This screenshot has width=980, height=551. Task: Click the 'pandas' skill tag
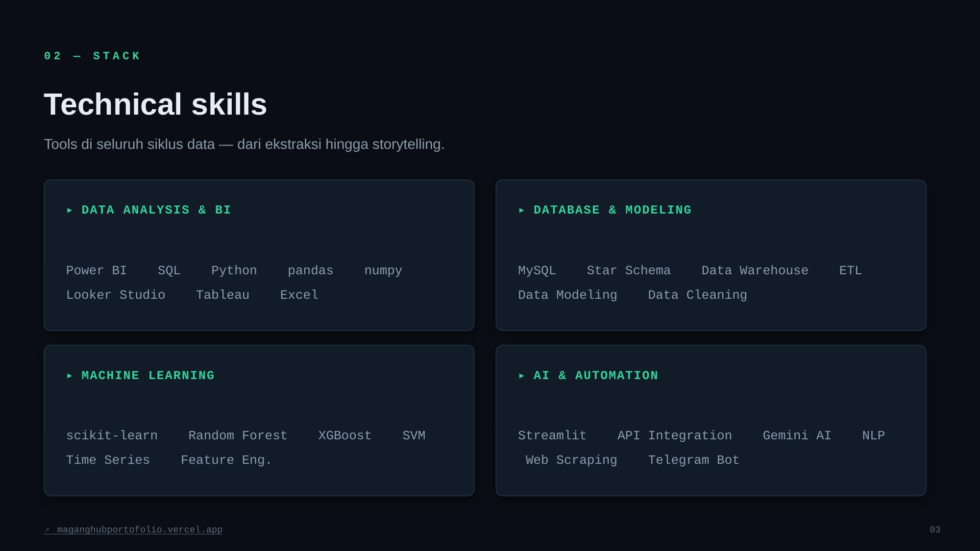pyautogui.click(x=311, y=270)
